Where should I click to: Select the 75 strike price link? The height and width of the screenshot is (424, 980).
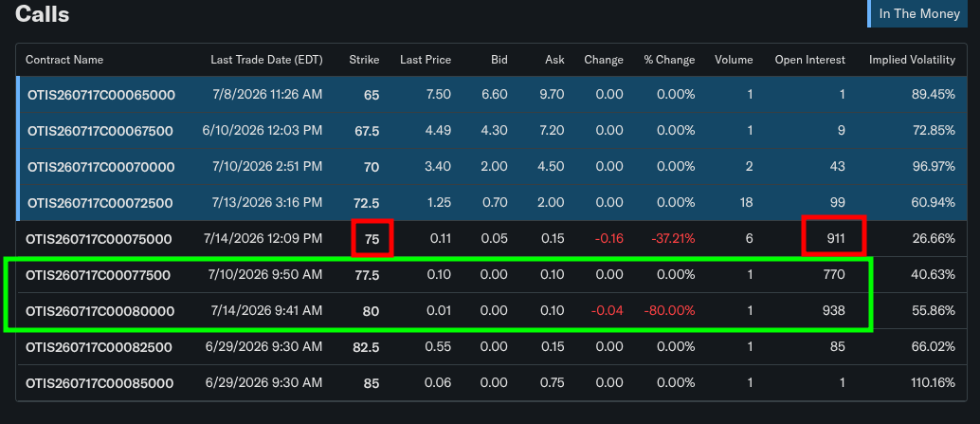(372, 239)
